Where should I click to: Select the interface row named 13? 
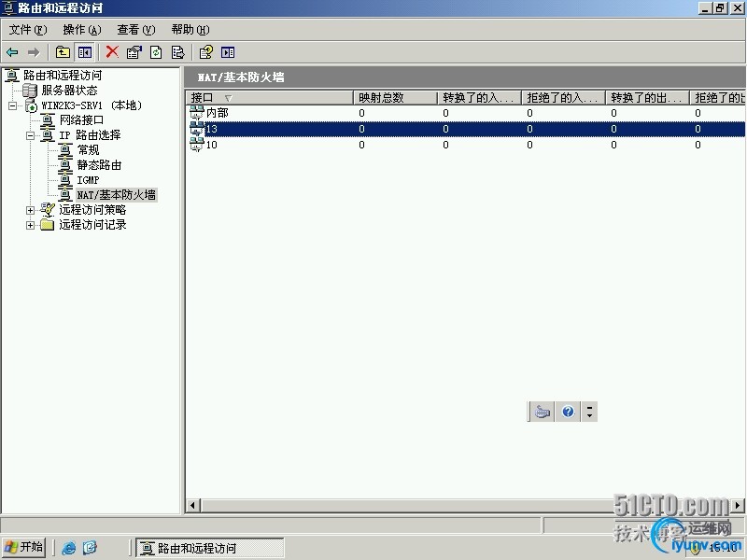click(467, 129)
